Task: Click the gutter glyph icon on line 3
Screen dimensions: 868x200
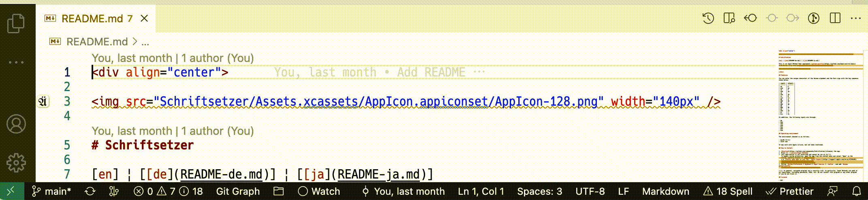Action: pyautogui.click(x=43, y=101)
